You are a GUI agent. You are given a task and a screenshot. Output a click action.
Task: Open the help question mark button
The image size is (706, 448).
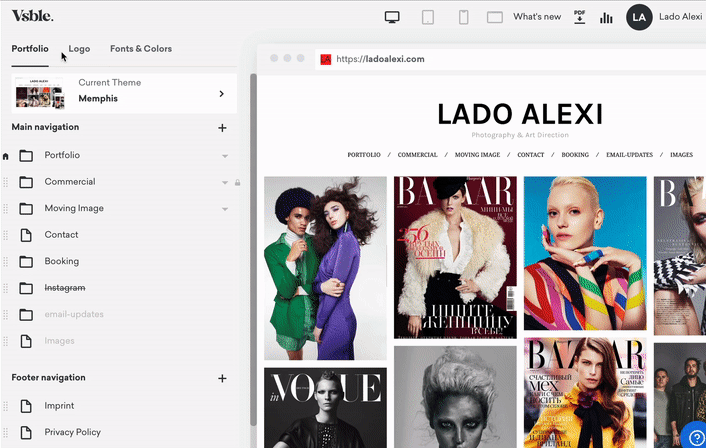pyautogui.click(x=695, y=437)
